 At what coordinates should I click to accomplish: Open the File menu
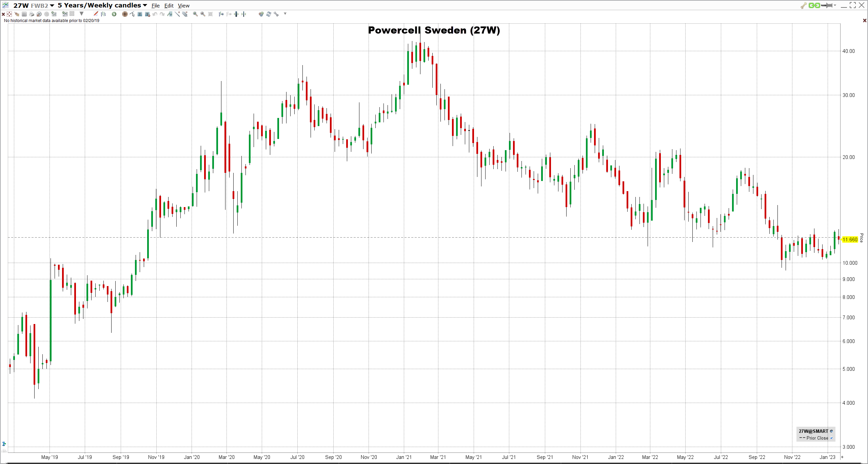click(x=155, y=6)
